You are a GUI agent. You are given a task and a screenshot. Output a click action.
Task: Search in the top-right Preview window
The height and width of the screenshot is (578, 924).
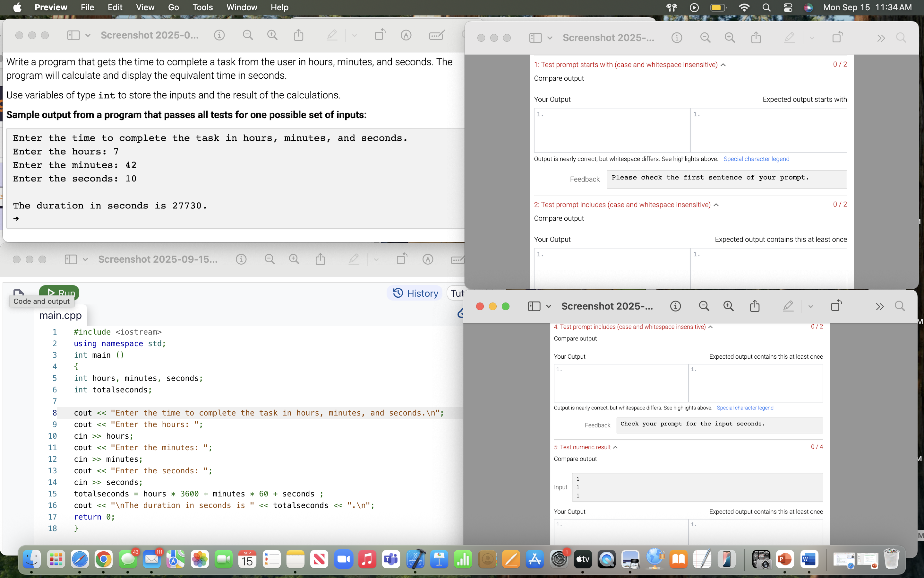(x=901, y=38)
